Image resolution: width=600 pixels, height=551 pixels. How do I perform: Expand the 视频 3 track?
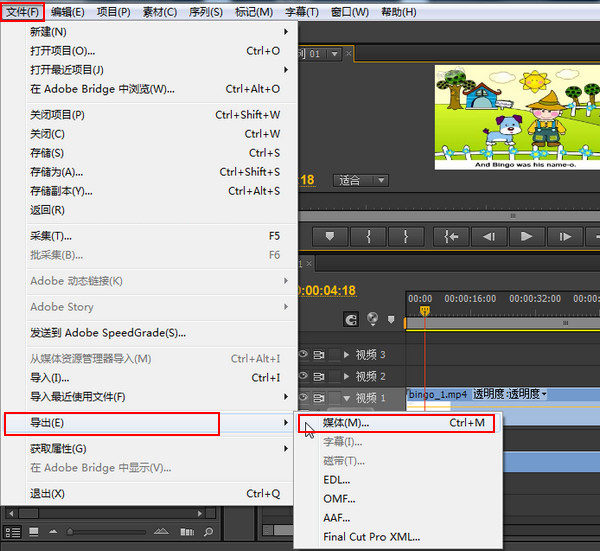point(347,354)
